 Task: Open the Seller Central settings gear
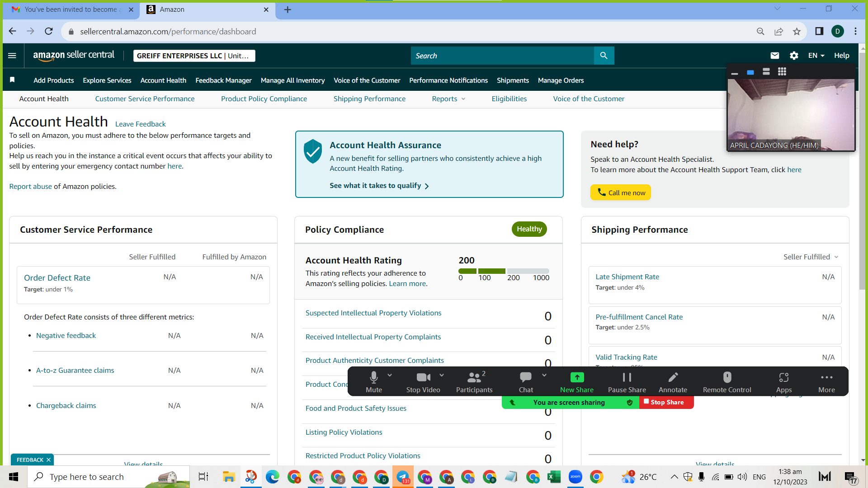[794, 56]
